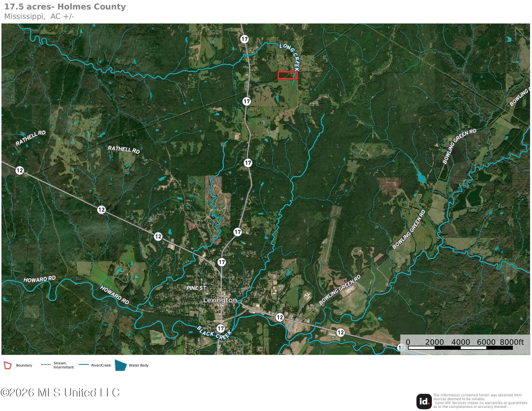Click the 17.5 acres Holmes County title
This screenshot has width=532, height=411.
pyautogui.click(x=65, y=7)
